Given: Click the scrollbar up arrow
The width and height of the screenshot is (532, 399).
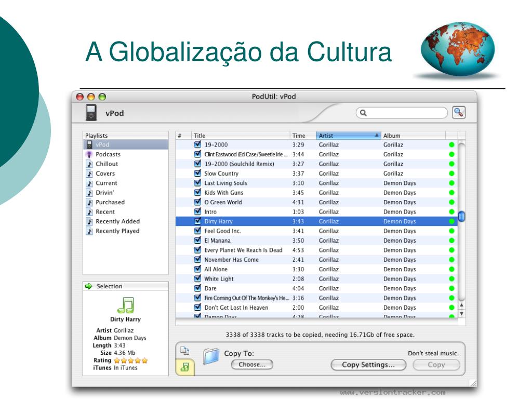Looking at the screenshot, I should [x=461, y=305].
